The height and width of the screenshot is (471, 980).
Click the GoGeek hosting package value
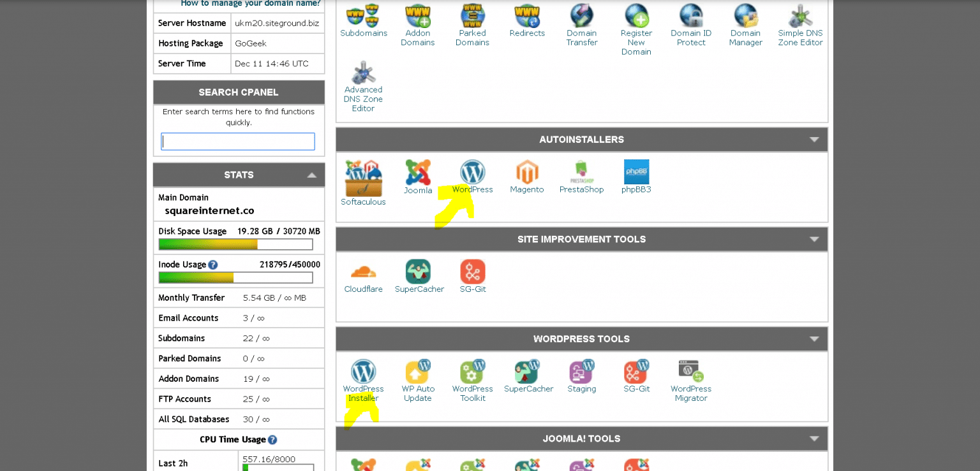click(251, 43)
